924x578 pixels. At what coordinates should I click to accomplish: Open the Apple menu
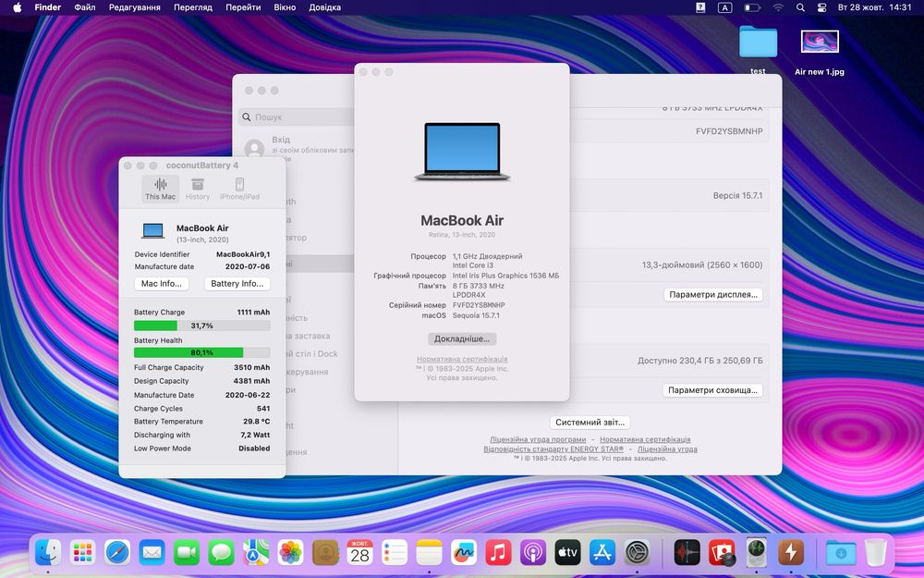[x=17, y=7]
